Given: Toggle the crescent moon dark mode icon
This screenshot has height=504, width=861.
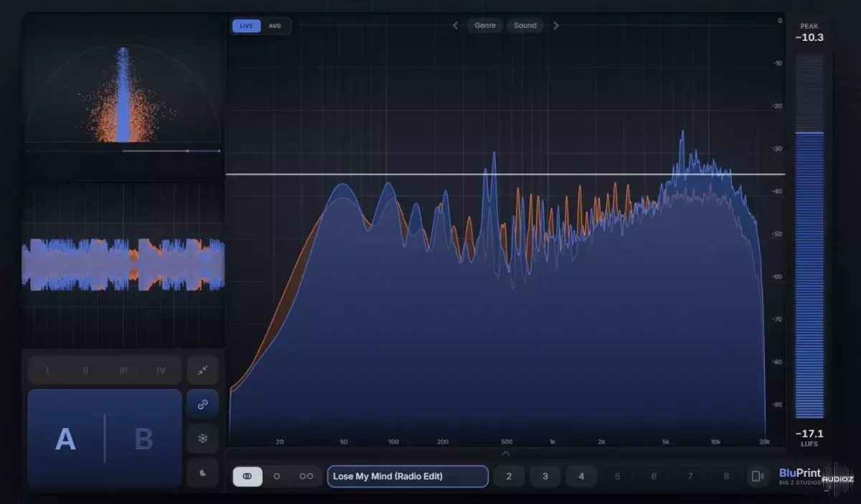Looking at the screenshot, I should 202,472.
